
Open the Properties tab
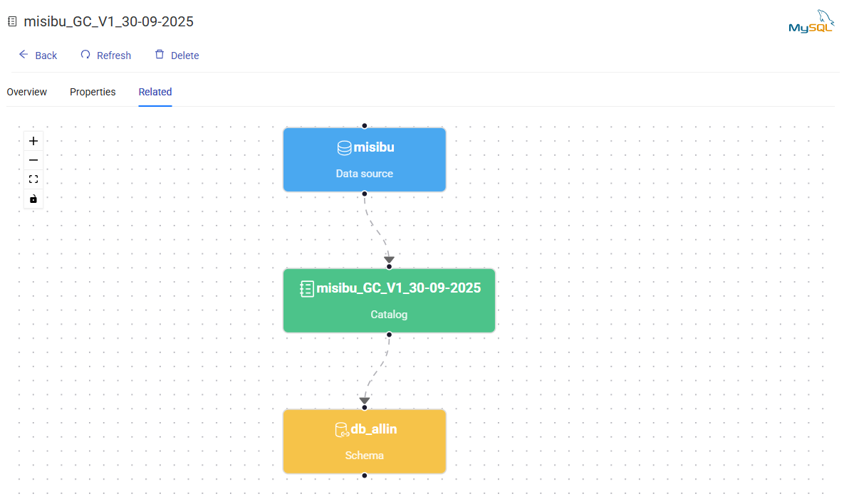tap(93, 92)
